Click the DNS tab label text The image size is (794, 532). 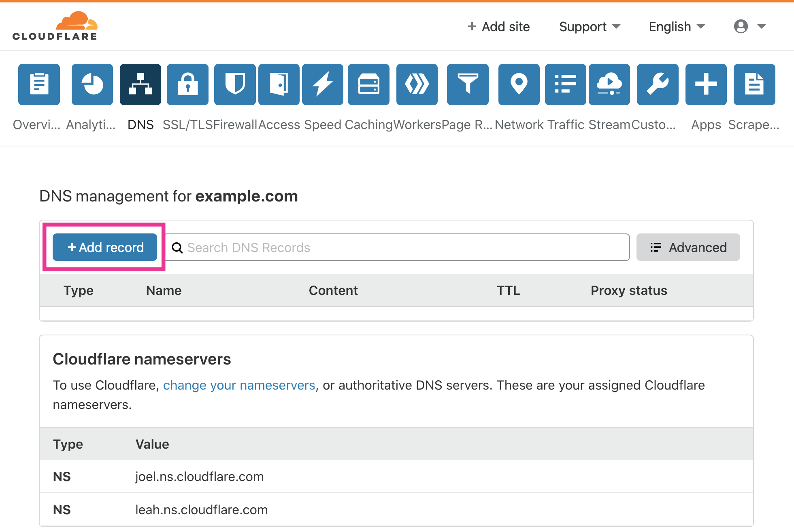tap(140, 125)
